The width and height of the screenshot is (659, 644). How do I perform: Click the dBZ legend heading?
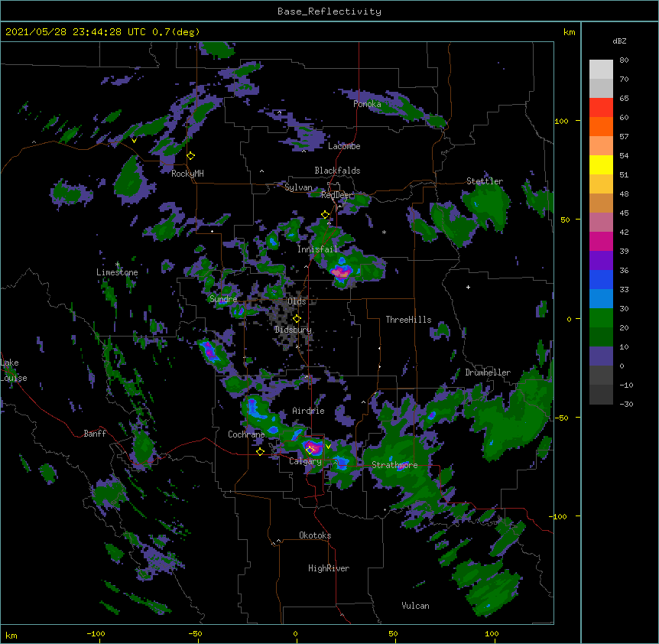pyautogui.click(x=619, y=41)
